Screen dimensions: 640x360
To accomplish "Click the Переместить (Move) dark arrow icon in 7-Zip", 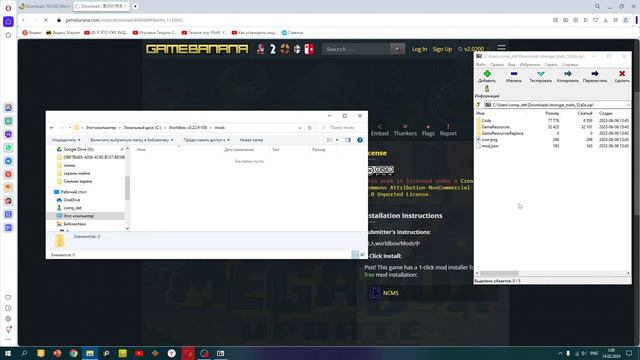I will point(595,74).
